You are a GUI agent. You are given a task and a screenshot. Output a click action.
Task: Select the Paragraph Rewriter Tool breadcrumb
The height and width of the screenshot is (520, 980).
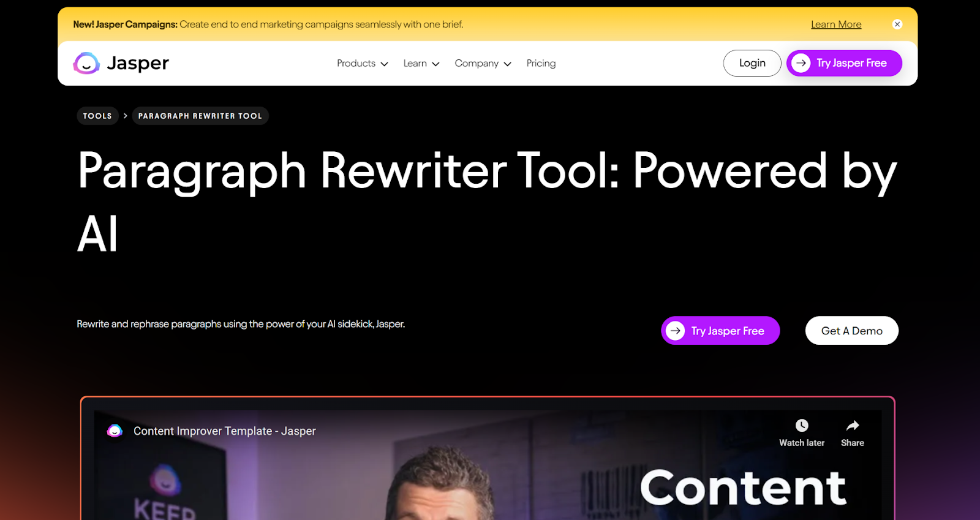point(200,116)
